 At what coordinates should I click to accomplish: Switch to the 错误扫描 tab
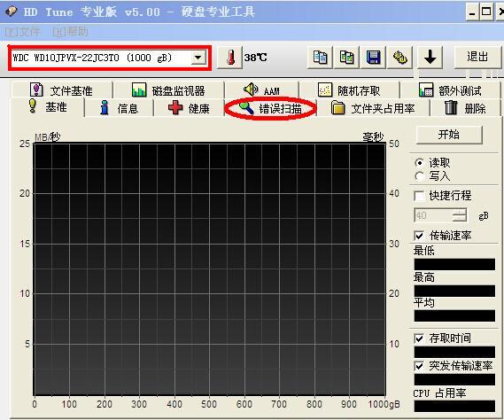tap(271, 108)
